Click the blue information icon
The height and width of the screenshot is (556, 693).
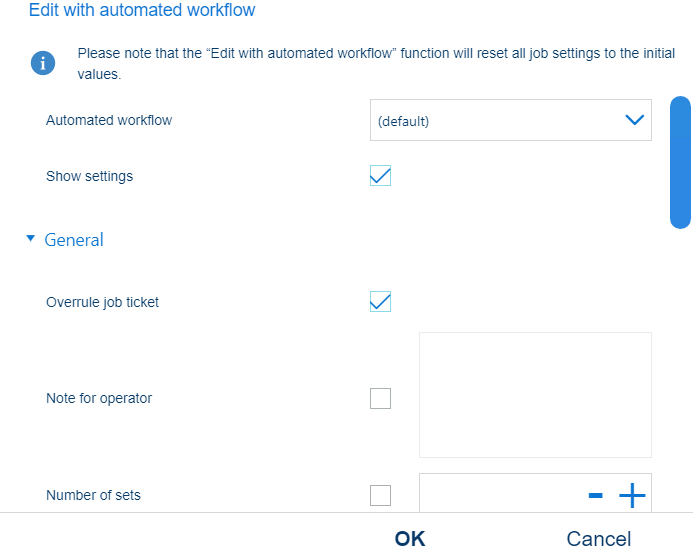43,63
